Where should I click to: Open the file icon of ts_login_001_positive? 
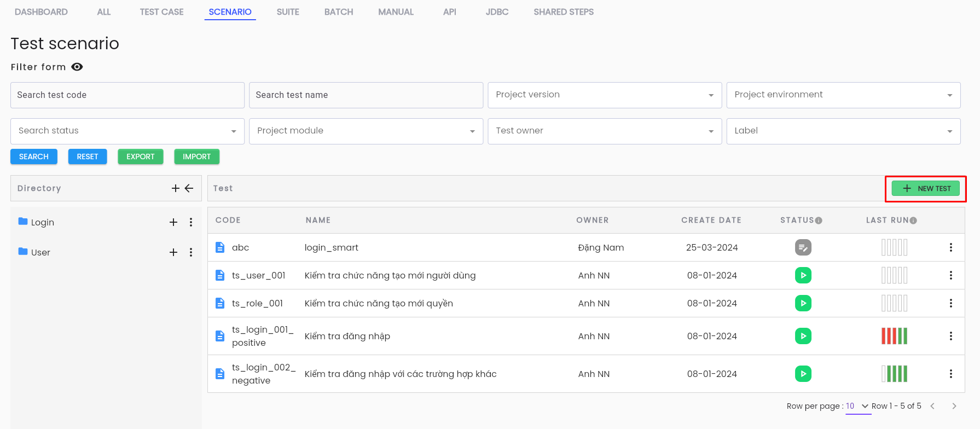[x=220, y=336]
